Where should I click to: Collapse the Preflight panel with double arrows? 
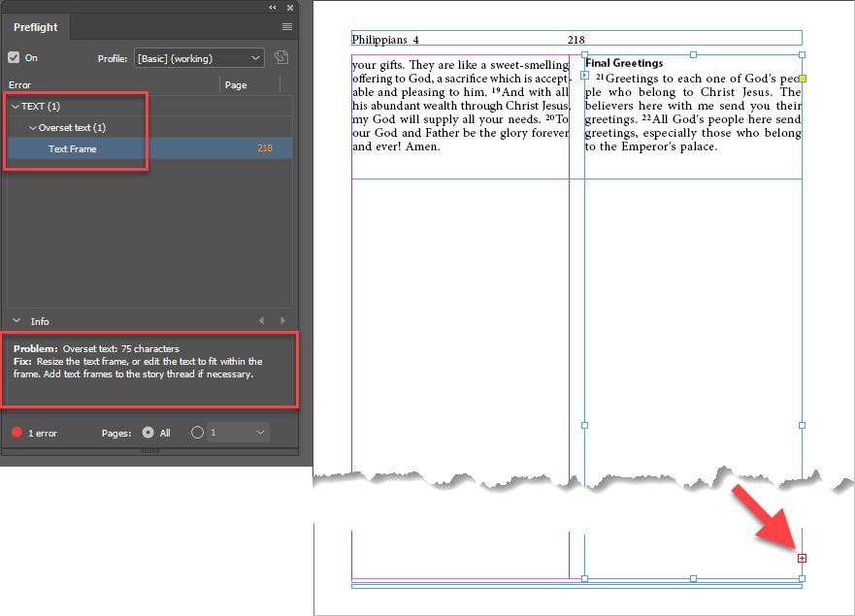click(272, 8)
